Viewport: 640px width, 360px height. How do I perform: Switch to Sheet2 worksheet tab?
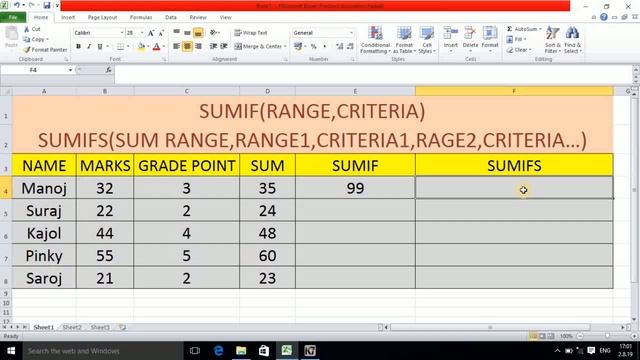click(x=72, y=327)
